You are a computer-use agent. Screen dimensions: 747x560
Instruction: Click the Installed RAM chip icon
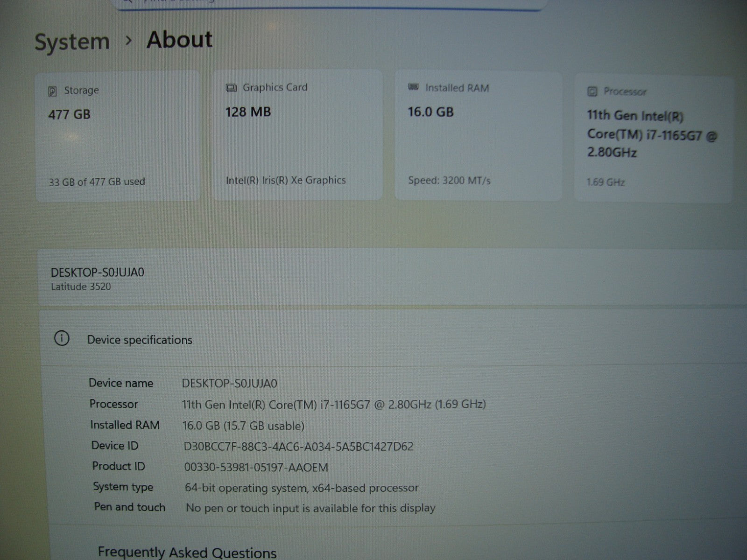click(x=413, y=87)
